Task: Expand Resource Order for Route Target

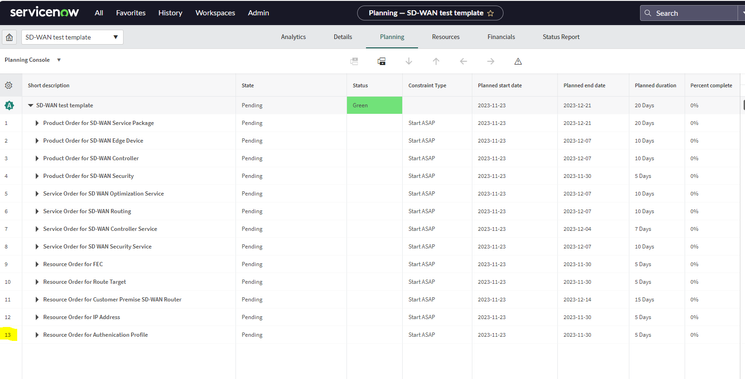Action: [x=37, y=282]
